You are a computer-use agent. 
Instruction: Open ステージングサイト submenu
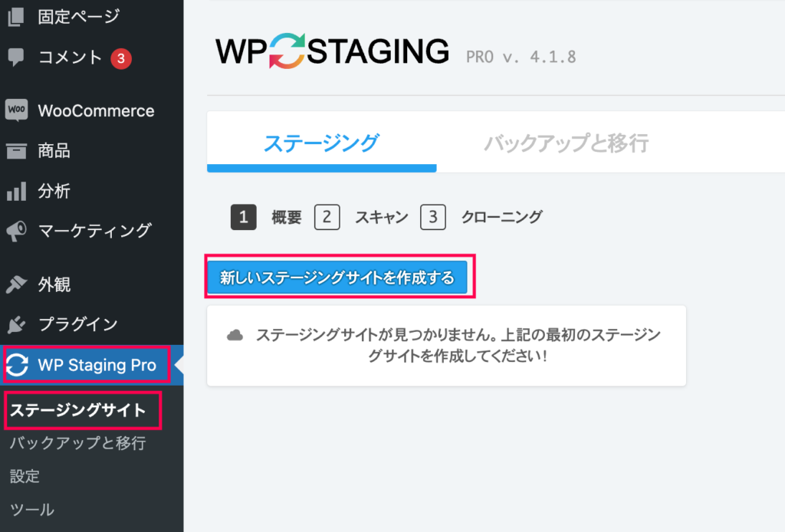pos(78,410)
